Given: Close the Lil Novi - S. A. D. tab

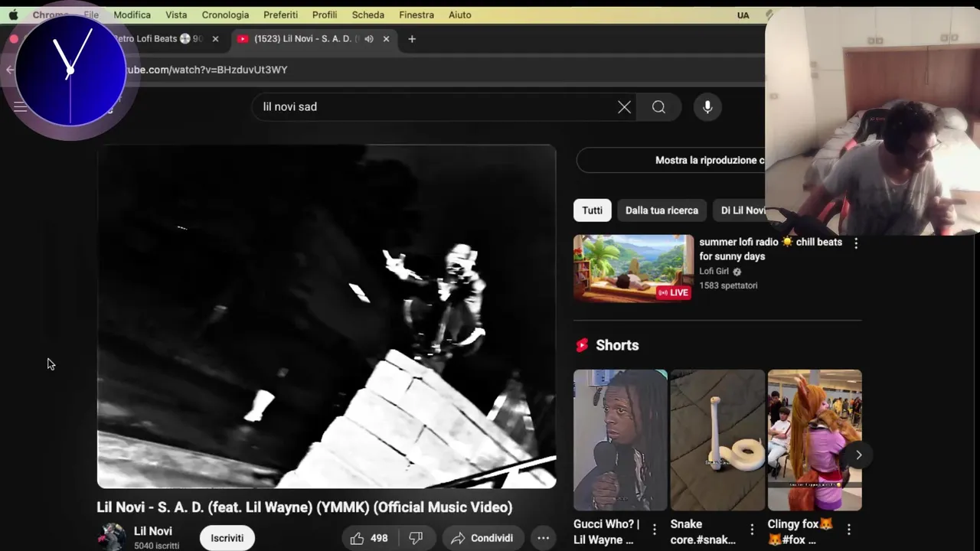Looking at the screenshot, I should [x=386, y=38].
